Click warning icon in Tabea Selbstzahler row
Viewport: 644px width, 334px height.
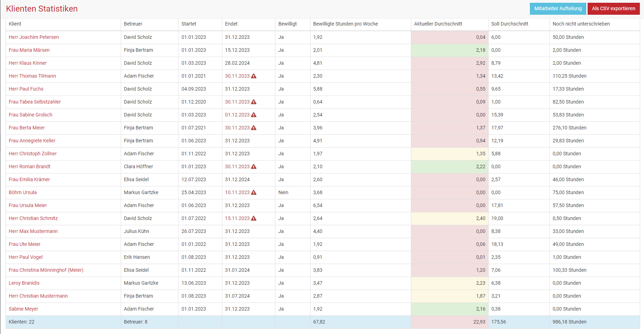click(x=254, y=102)
